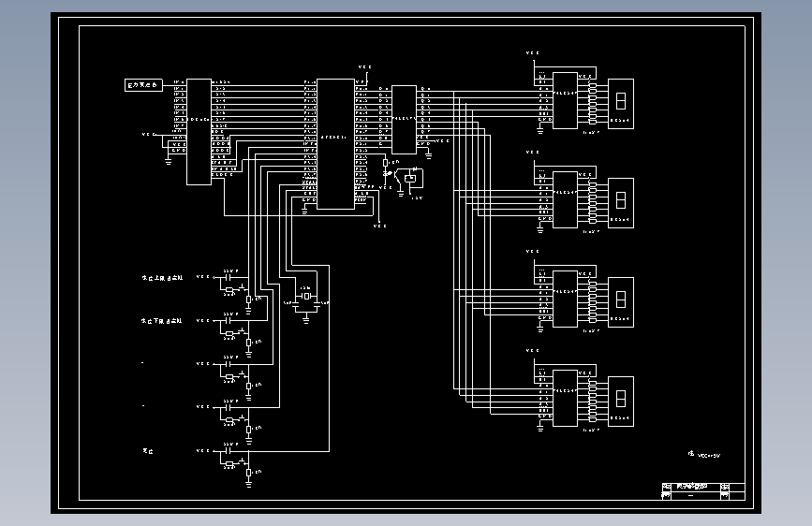The height and width of the screenshot is (526, 812).
Task: Select the relay coil symbol near latch
Action: pyautogui.click(x=410, y=179)
